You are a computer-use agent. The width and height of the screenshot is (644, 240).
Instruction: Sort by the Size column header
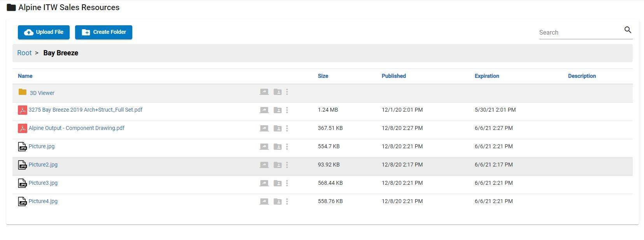pos(323,76)
